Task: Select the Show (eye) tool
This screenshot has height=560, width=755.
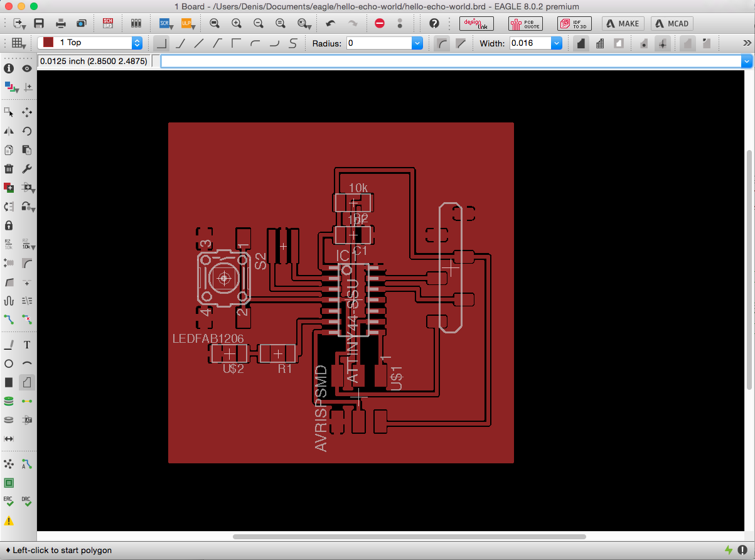Action: click(27, 68)
